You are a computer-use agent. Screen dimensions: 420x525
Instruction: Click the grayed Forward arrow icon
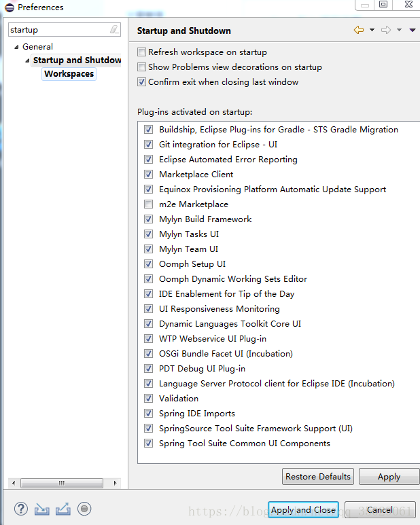click(x=386, y=30)
